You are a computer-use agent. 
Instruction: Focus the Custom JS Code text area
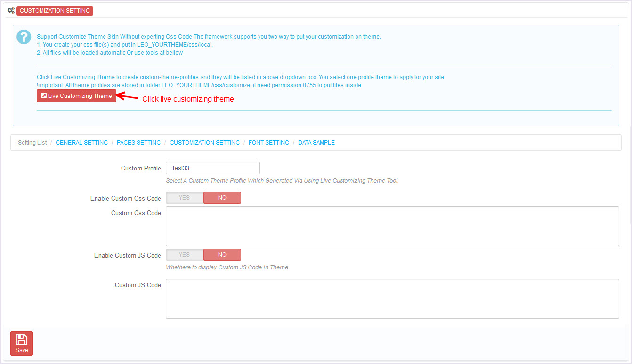(392, 299)
